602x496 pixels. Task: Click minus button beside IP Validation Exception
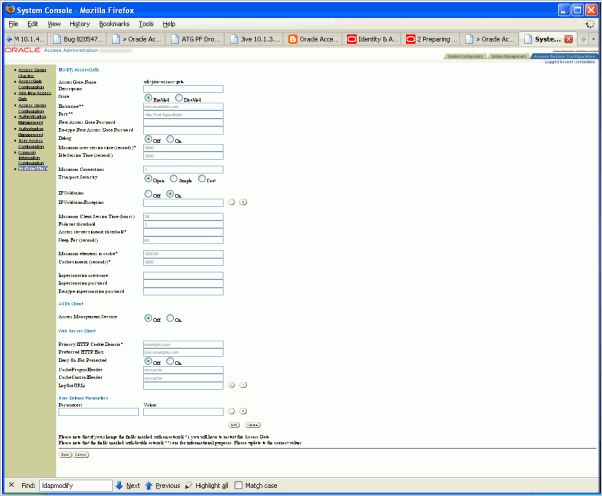tap(231, 202)
